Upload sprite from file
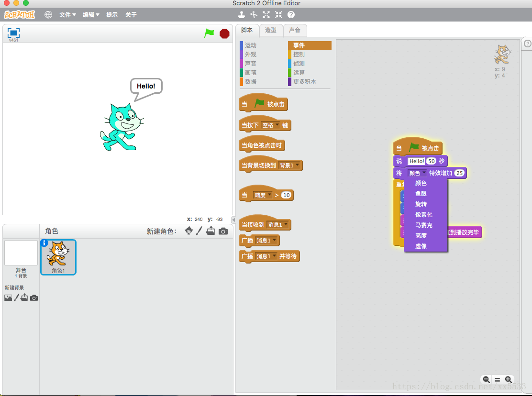The image size is (532, 396). coord(211,231)
